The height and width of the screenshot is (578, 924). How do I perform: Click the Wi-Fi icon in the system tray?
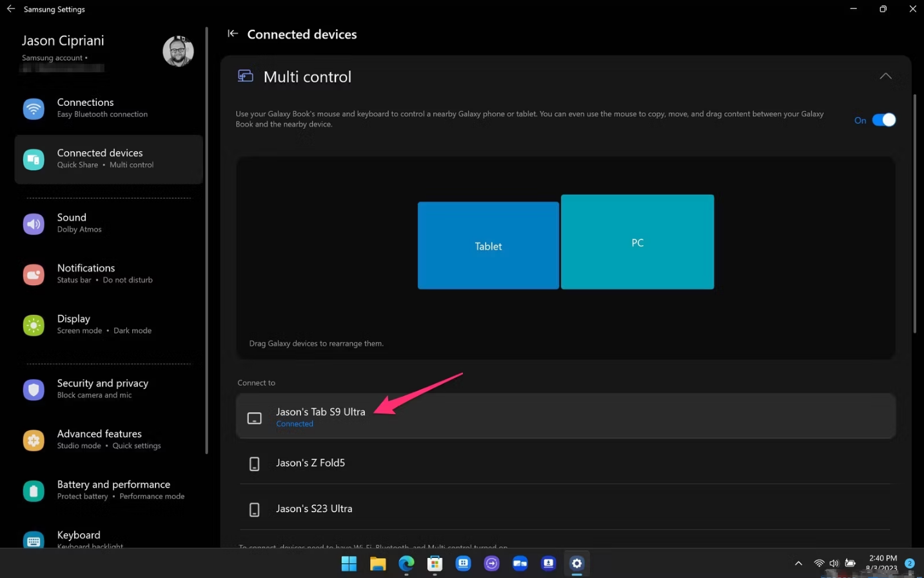818,562
